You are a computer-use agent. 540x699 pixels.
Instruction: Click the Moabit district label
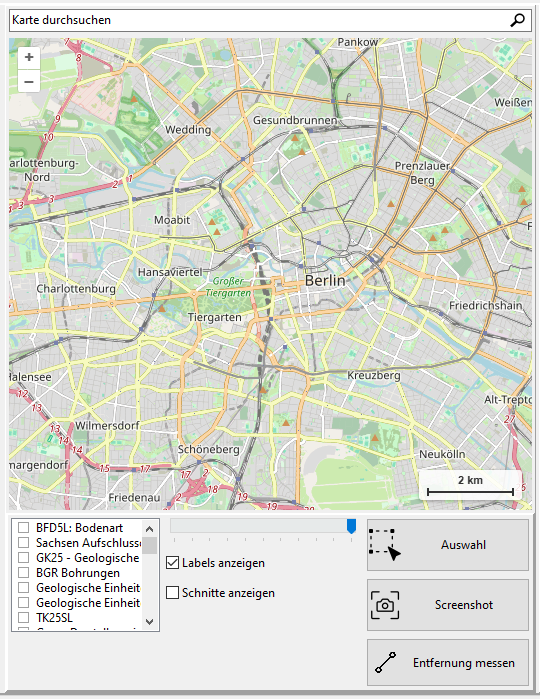[x=172, y=220]
